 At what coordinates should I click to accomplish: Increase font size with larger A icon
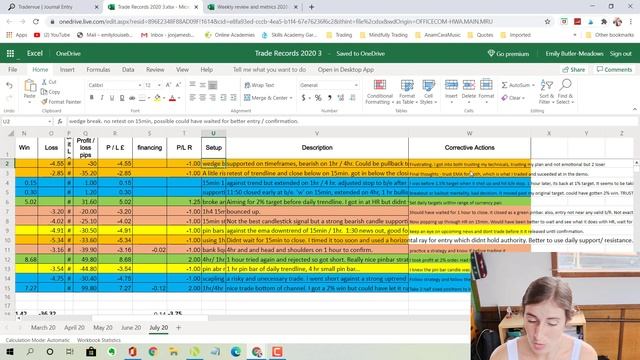coord(168,85)
